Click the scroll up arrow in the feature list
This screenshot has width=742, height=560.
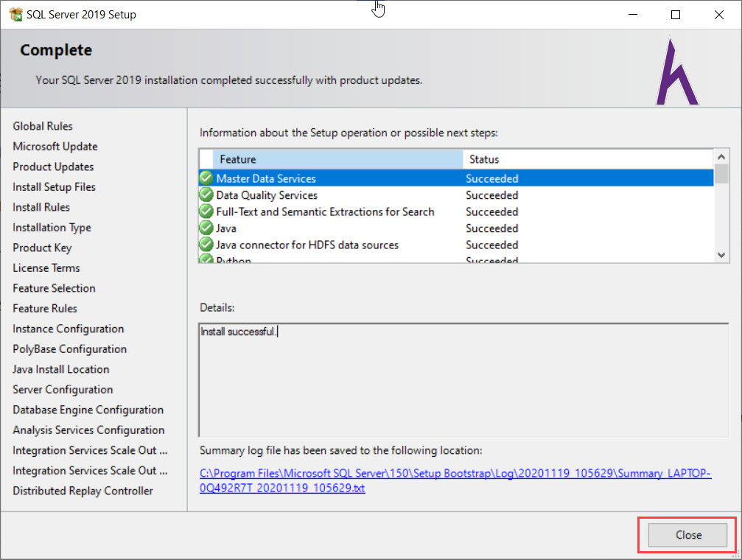[721, 157]
